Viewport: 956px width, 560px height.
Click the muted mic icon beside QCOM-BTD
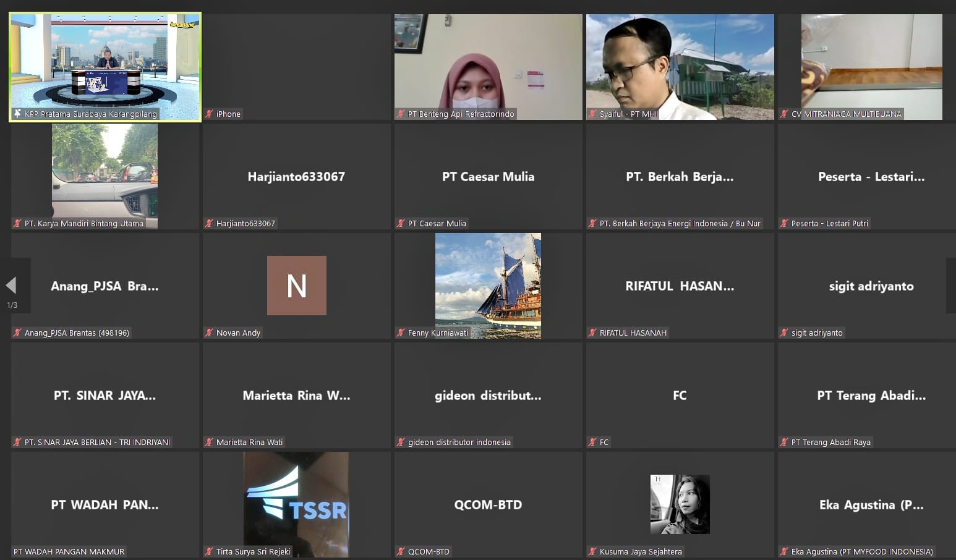[401, 551]
